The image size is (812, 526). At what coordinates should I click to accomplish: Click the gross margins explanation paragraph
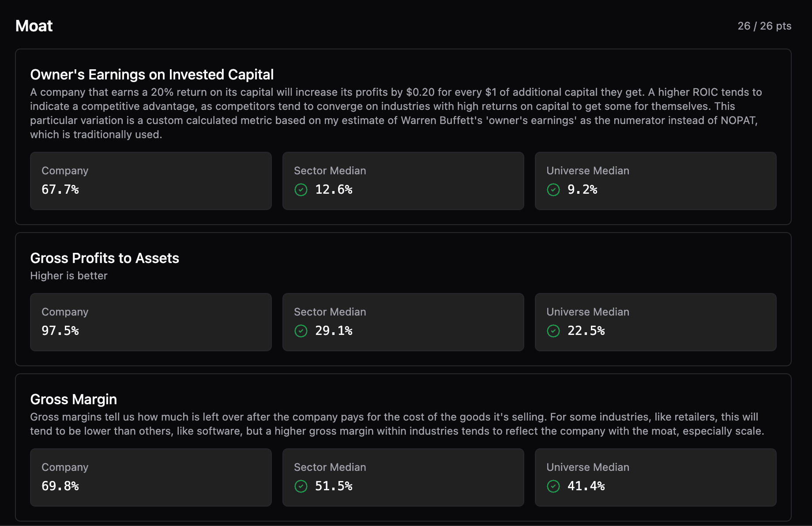tap(397, 424)
